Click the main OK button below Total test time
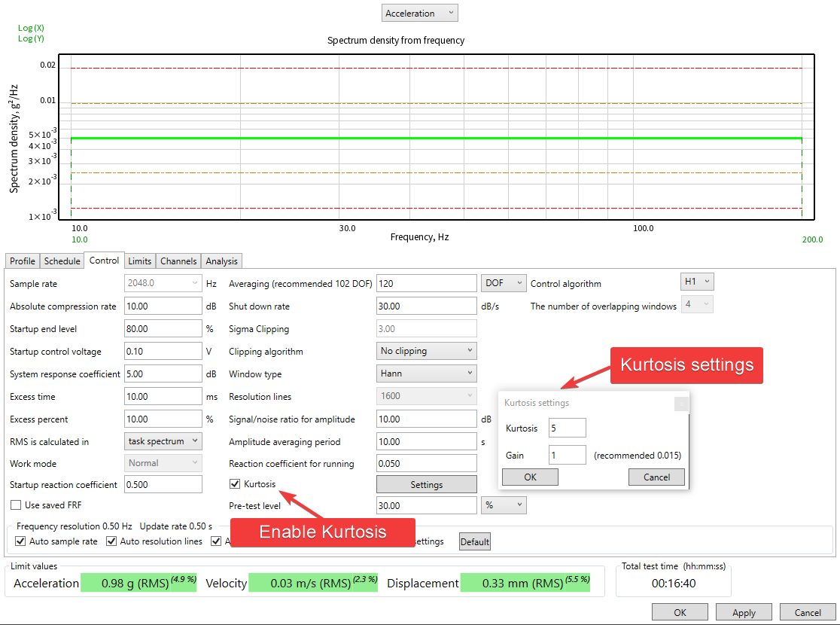The width and height of the screenshot is (840, 625). point(680,612)
